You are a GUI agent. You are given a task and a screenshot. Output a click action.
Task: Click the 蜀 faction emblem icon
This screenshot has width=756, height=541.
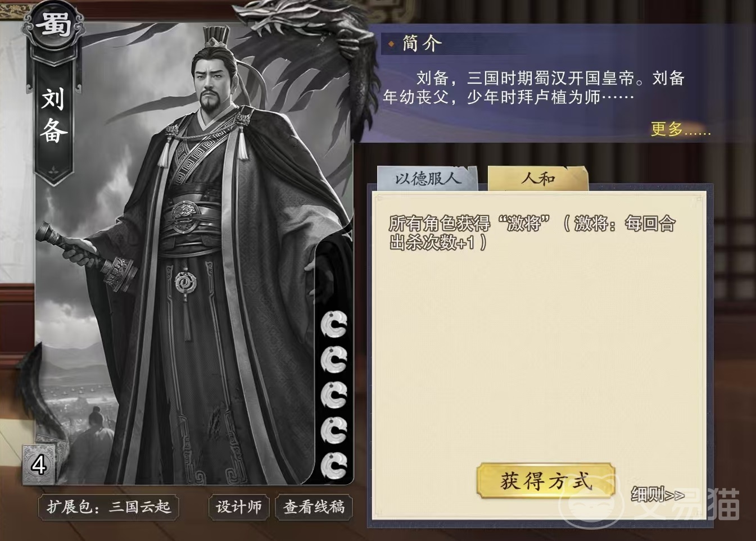click(53, 25)
